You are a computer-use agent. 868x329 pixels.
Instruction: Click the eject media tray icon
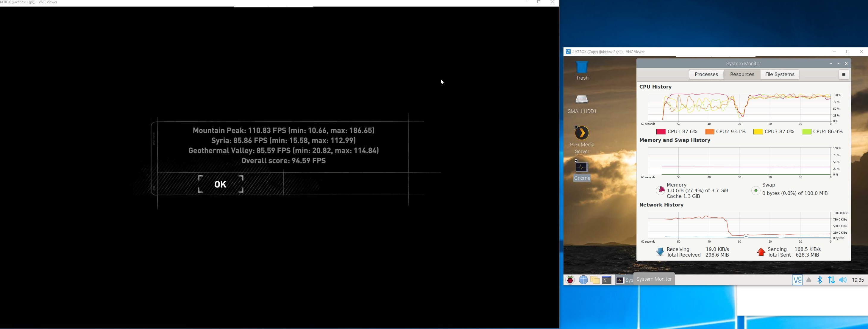(x=809, y=280)
